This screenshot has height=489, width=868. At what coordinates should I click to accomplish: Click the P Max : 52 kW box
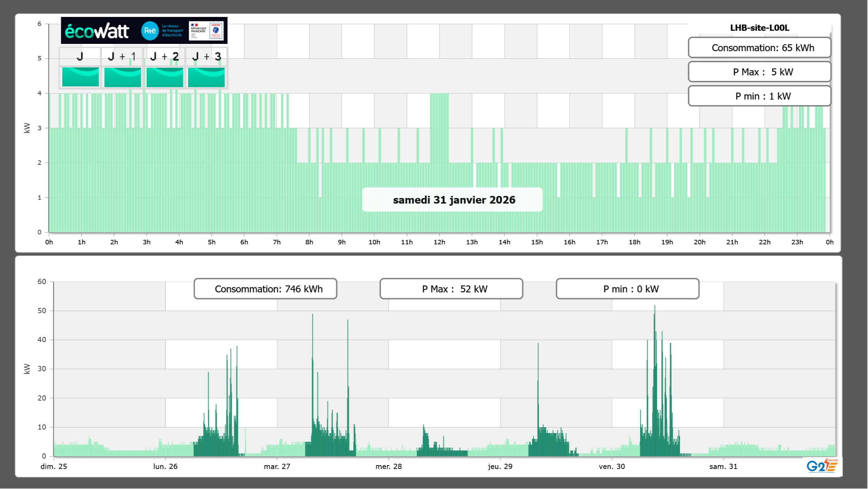[x=451, y=289]
